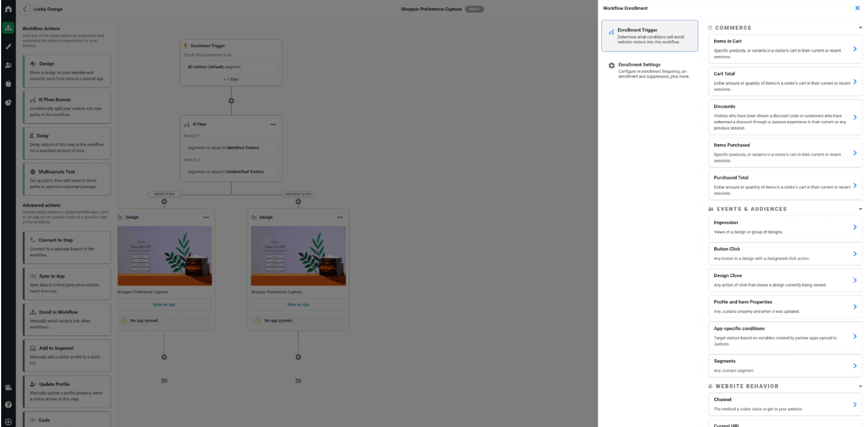Screen dimensions: 868x427
Task: Click the help question-mark icon near sidebar bottom
Action: [8, 405]
